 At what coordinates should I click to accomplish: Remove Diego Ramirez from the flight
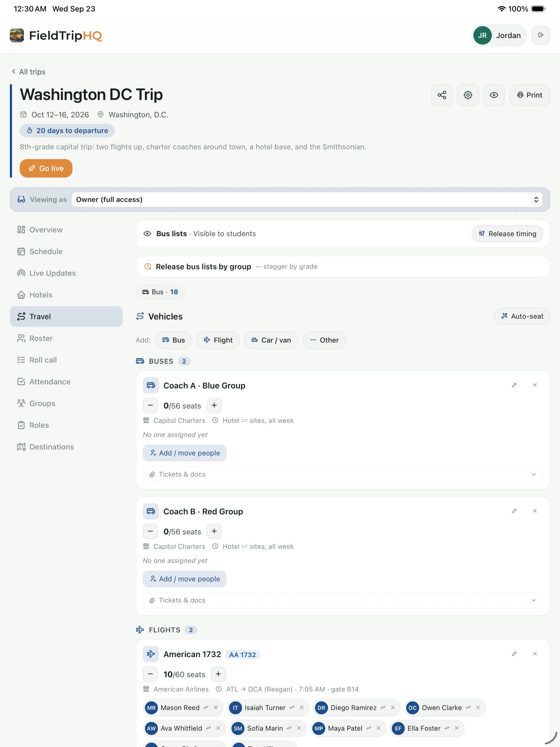tap(393, 708)
